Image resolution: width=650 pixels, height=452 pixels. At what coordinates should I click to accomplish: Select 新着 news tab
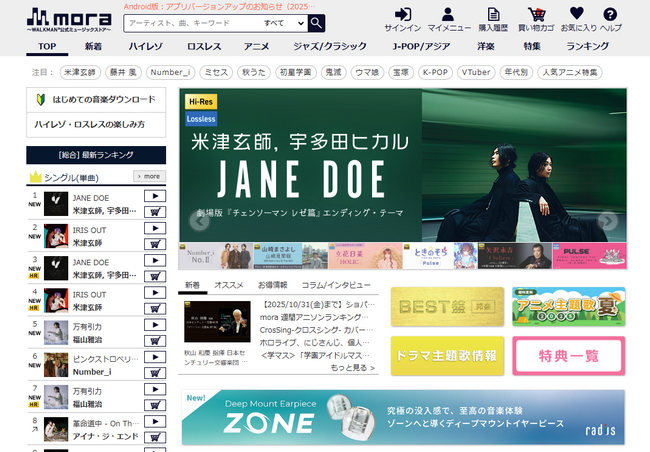192,285
